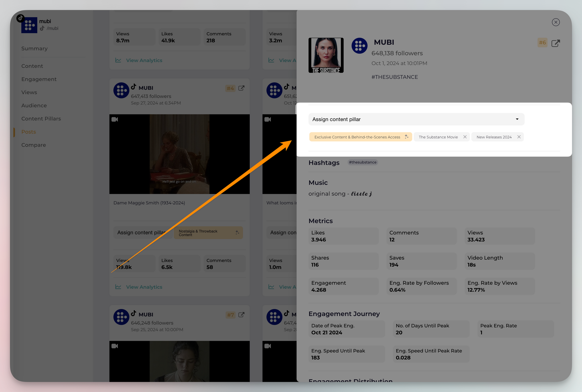Image resolution: width=582 pixels, height=392 pixels.
Task: Click video camera icon on post #7 video
Action: 115,346
